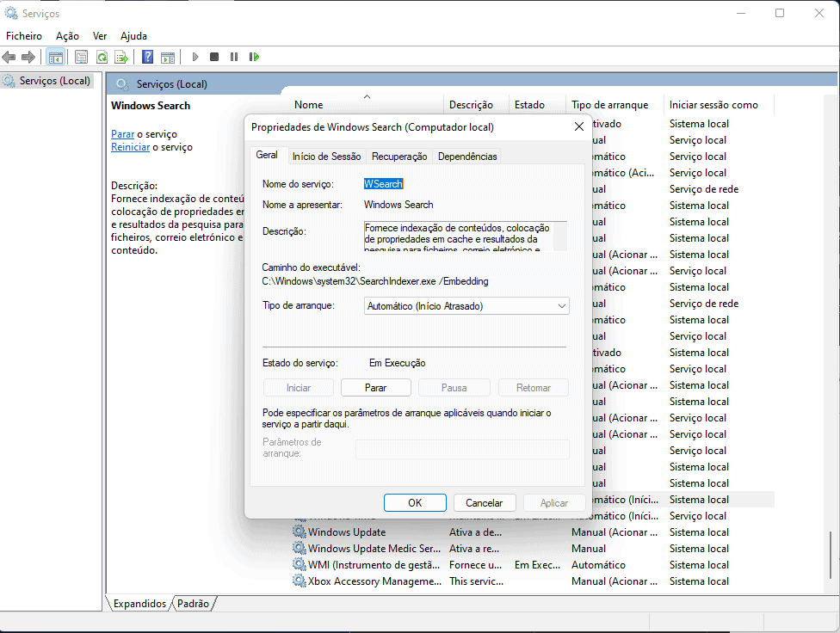
Task: Click the Reiniciar o serviço link
Action: tap(130, 147)
